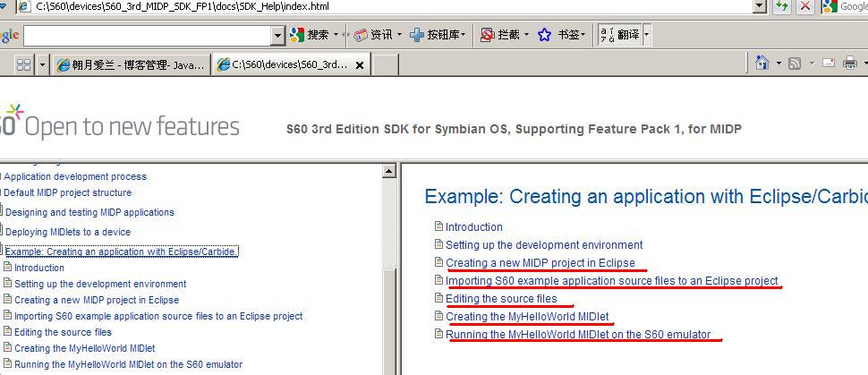Click the navigation pane scrollbar thumb

pos(390,320)
